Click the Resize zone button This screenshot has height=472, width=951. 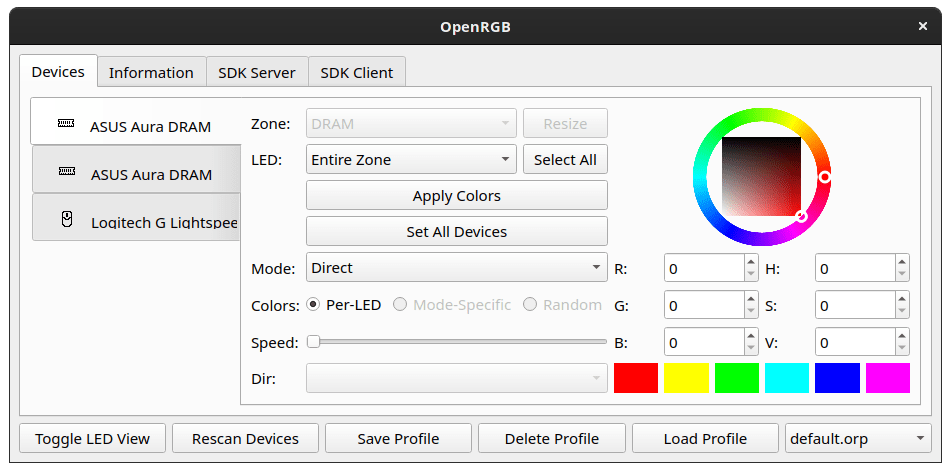coord(565,123)
